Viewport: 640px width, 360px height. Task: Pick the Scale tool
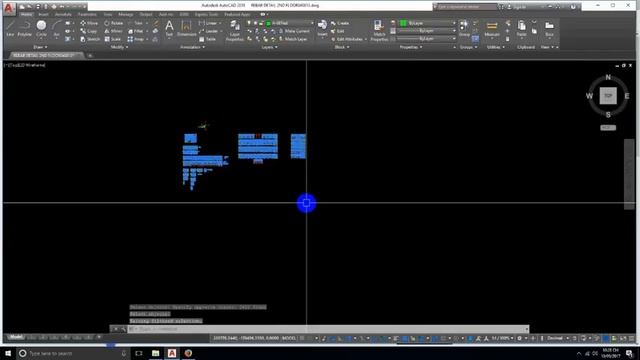tap(112, 39)
